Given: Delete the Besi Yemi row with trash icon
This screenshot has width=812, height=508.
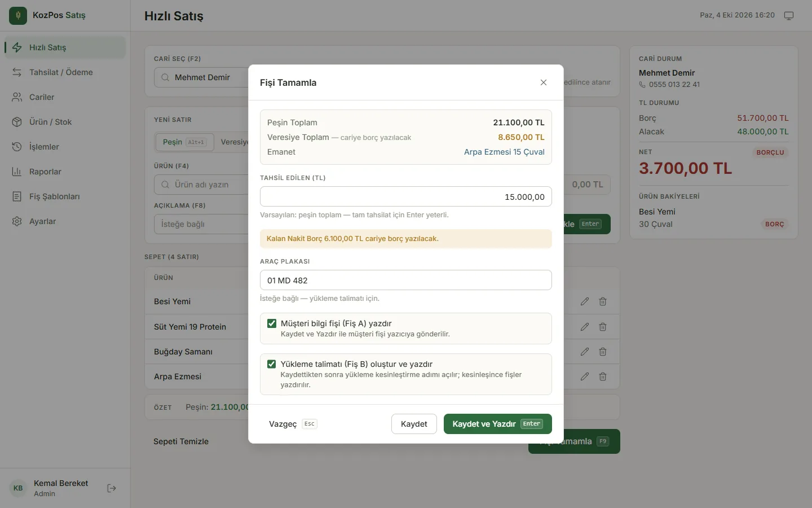Looking at the screenshot, I should click(603, 301).
